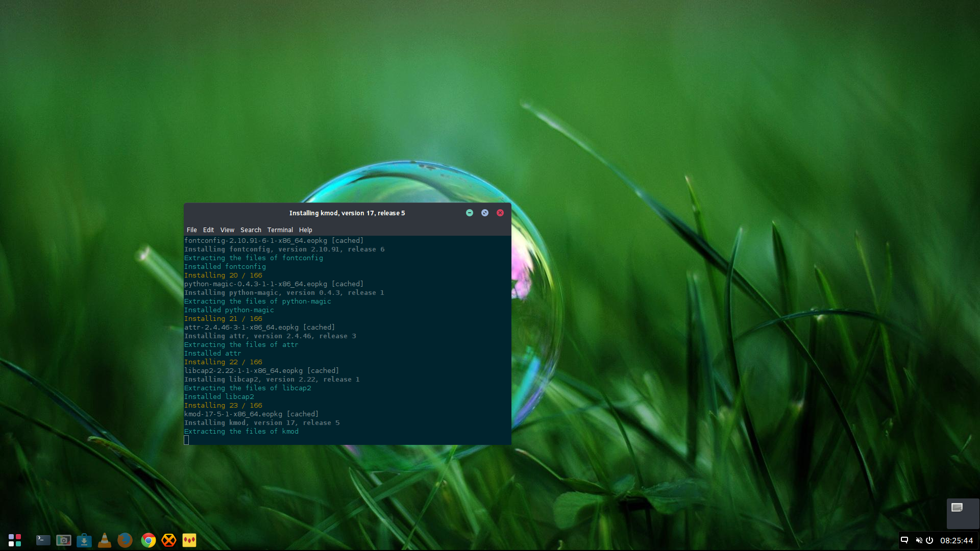Launch Google Chrome
The image size is (980, 551).
point(149,540)
